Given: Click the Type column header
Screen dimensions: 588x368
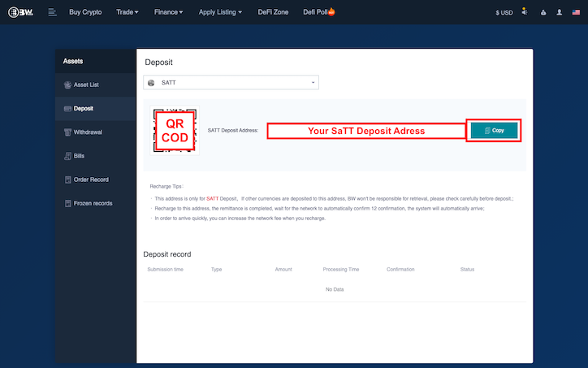Looking at the screenshot, I should [x=216, y=270].
